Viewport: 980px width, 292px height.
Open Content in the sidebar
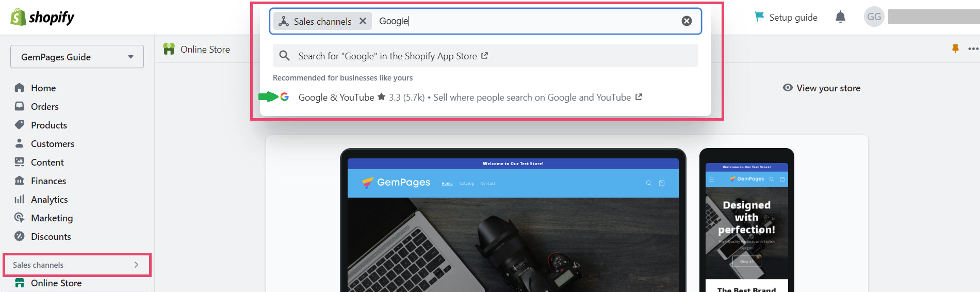point(47,163)
